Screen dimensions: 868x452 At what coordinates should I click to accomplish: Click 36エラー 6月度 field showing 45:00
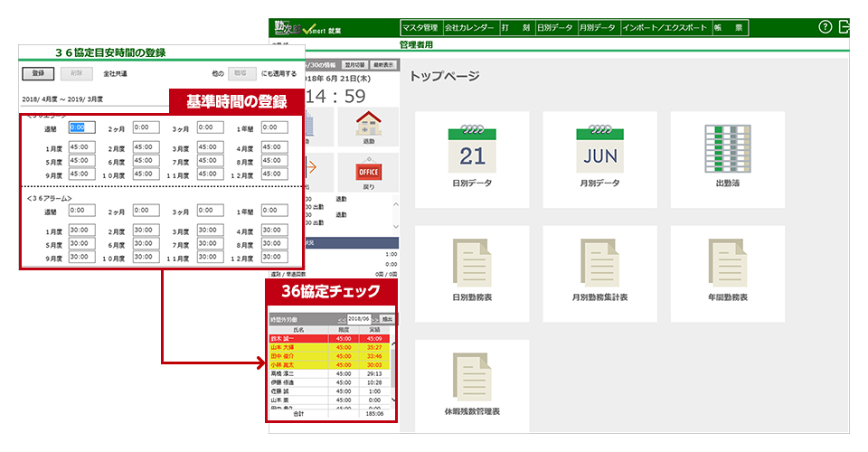[146, 161]
